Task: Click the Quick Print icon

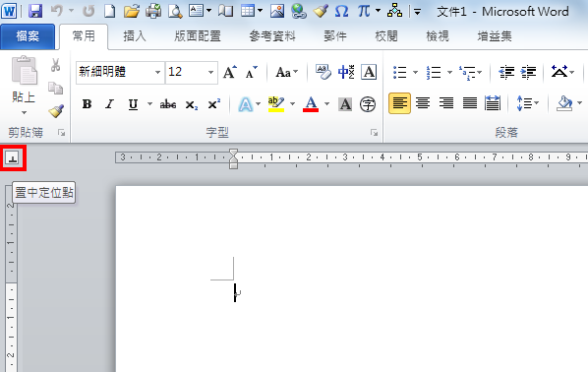Action: (x=153, y=11)
